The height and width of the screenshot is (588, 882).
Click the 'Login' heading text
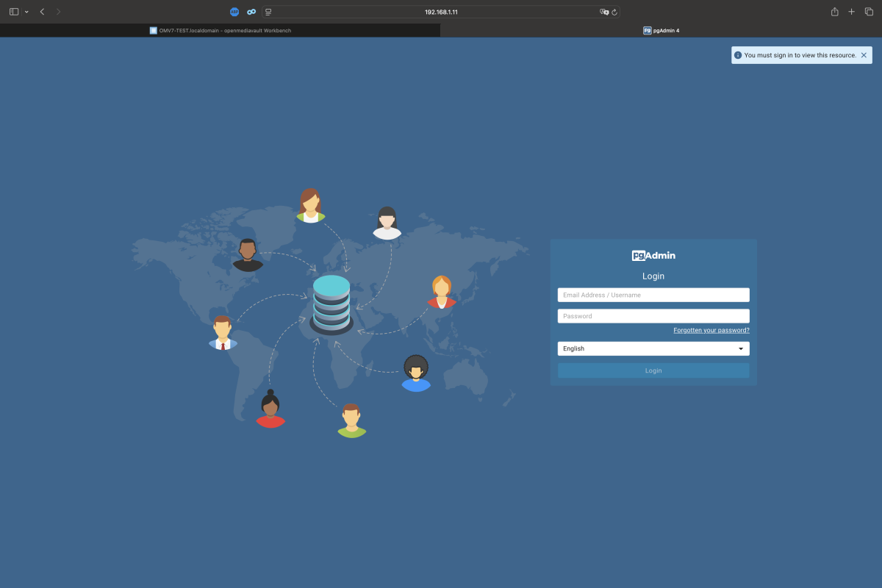(653, 276)
